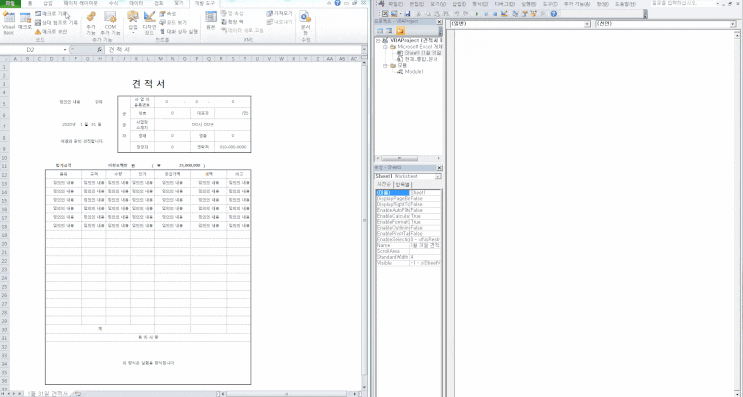The image size is (743, 397).
Task: Switch to the Insert ribbon tab
Action: click(x=48, y=3)
